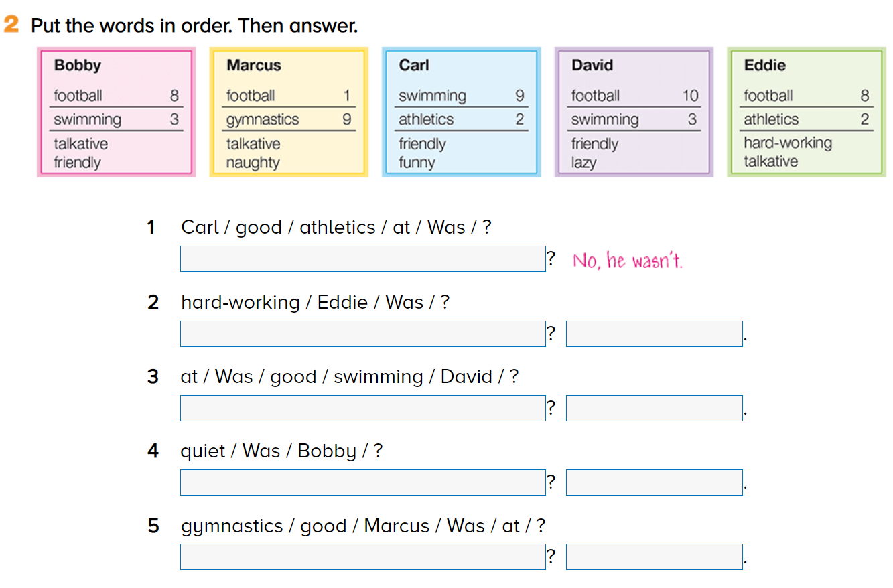893x588 pixels.
Task: Click the question 5 sentence input field
Action: [x=362, y=557]
